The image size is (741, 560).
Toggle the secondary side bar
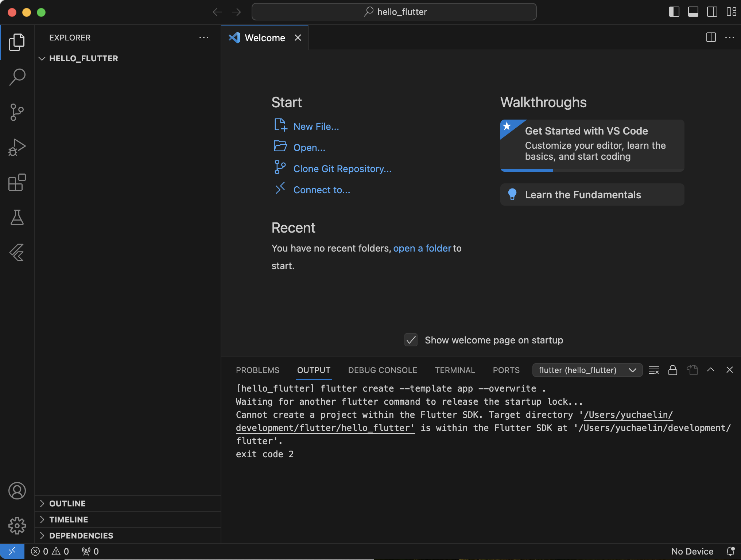tap(712, 12)
